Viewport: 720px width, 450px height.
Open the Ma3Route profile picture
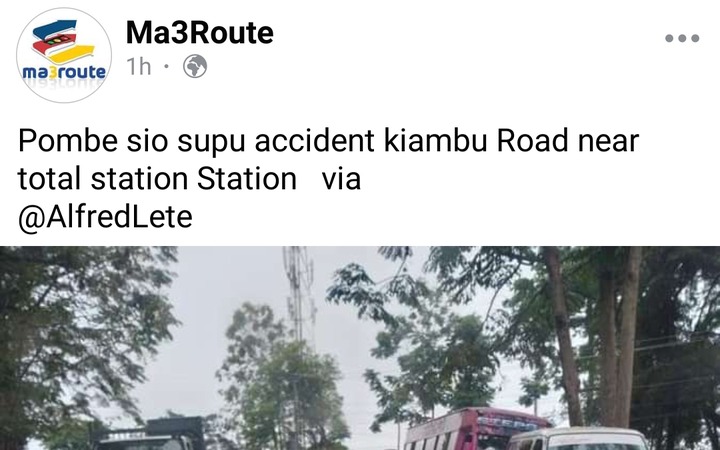pyautogui.click(x=64, y=55)
